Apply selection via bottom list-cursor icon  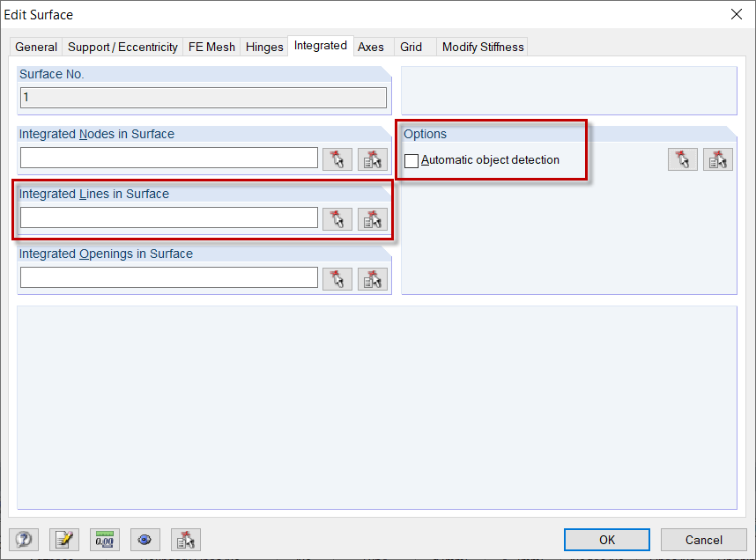[x=185, y=539]
